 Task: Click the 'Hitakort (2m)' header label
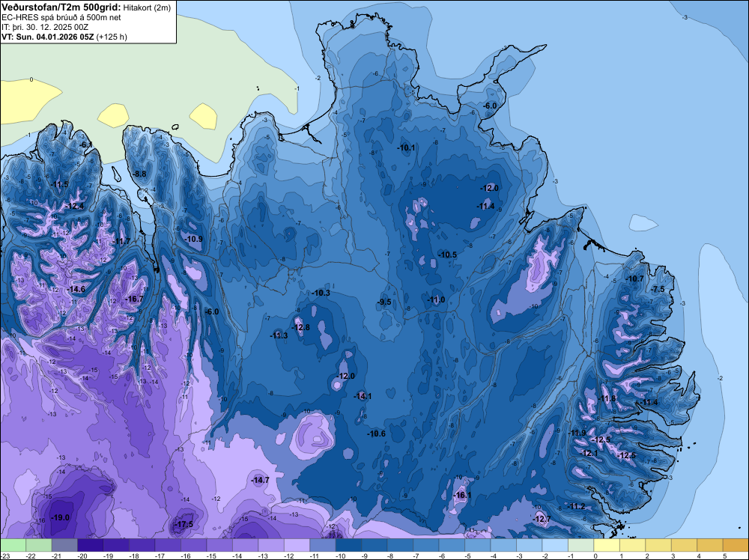(x=147, y=7)
